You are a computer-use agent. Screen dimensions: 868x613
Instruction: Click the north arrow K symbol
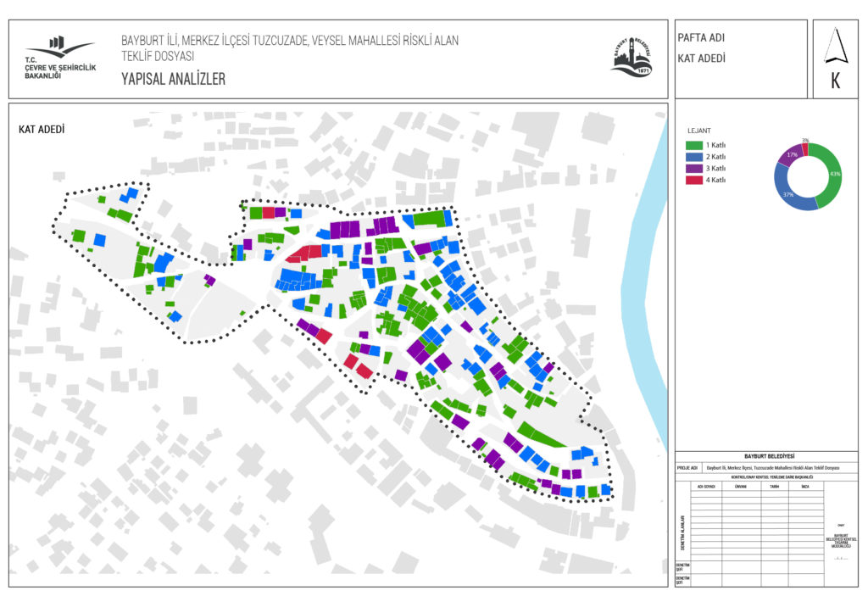tap(836, 59)
